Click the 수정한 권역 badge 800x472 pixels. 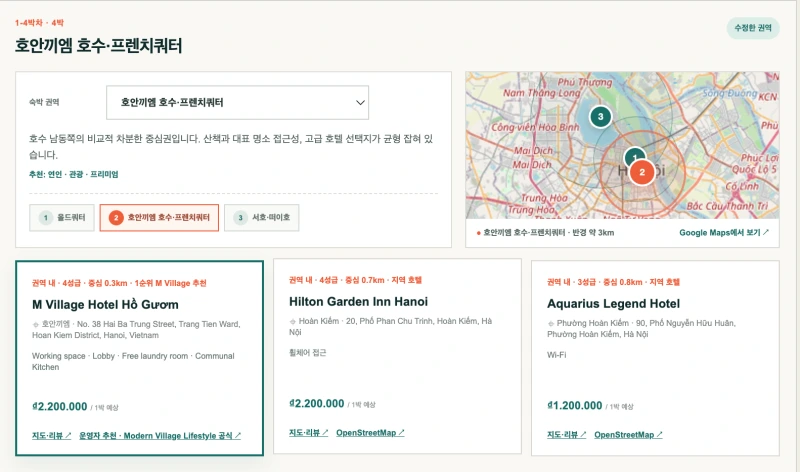click(753, 28)
